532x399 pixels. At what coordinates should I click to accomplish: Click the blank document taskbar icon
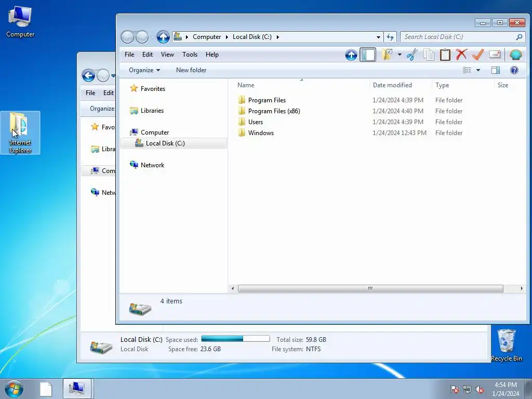(46, 389)
